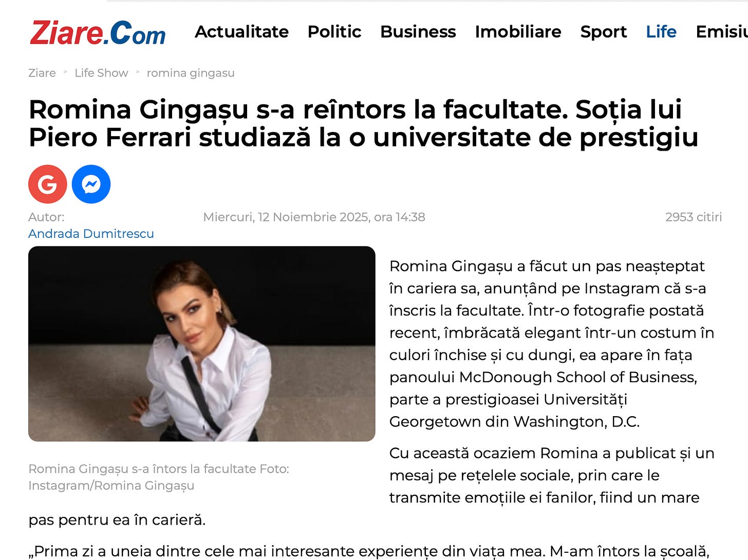Share article via blue Messenger icon
The height and width of the screenshot is (560, 748).
click(x=91, y=184)
